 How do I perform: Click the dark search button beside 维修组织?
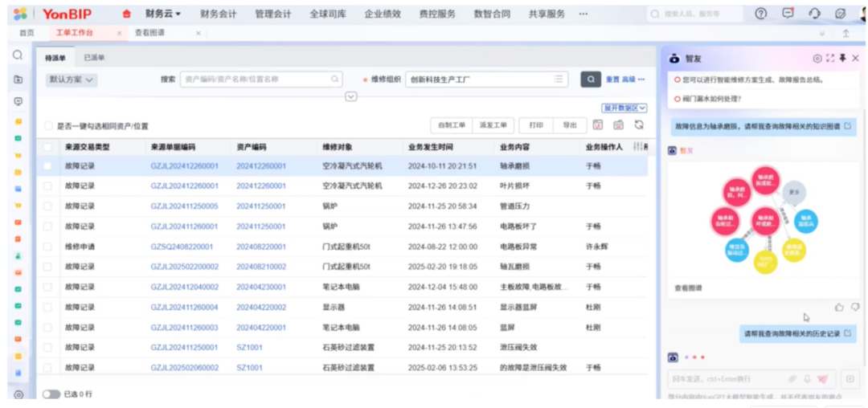click(591, 80)
